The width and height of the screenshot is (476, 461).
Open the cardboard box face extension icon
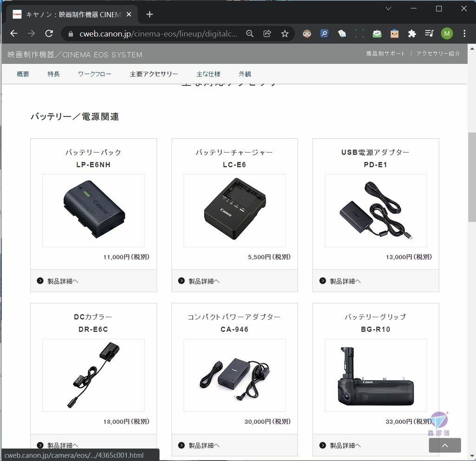[394, 33]
